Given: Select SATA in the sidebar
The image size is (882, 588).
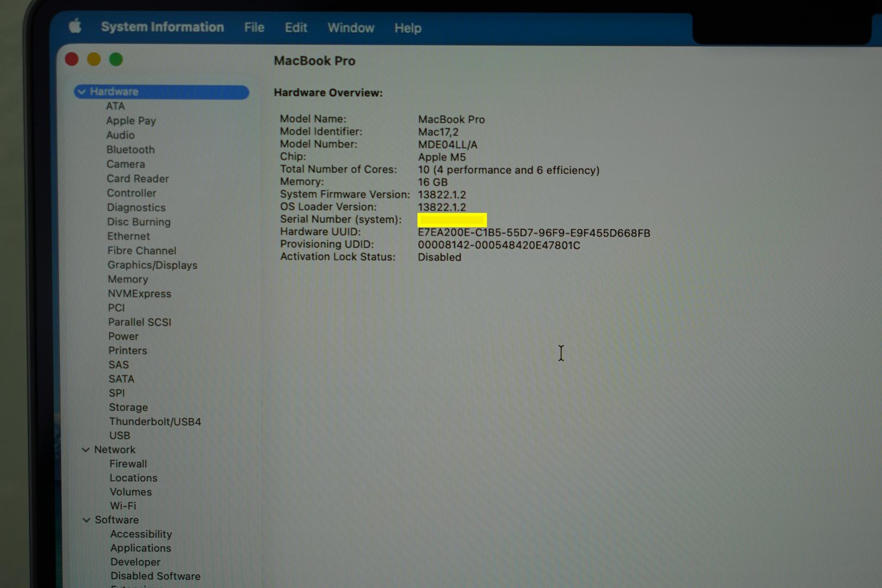Looking at the screenshot, I should [x=121, y=379].
